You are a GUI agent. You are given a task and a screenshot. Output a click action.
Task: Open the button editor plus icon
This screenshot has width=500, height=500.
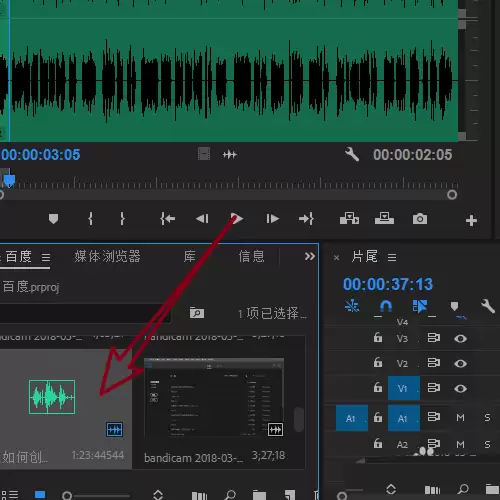pyautogui.click(x=471, y=220)
